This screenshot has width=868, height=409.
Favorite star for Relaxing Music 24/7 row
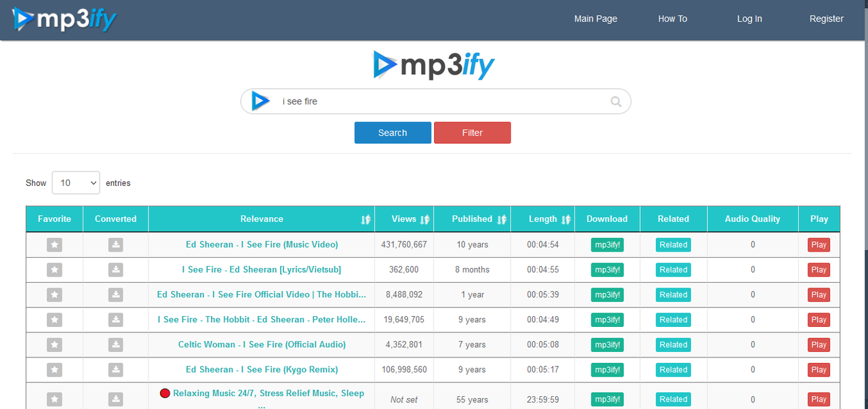pyautogui.click(x=54, y=400)
